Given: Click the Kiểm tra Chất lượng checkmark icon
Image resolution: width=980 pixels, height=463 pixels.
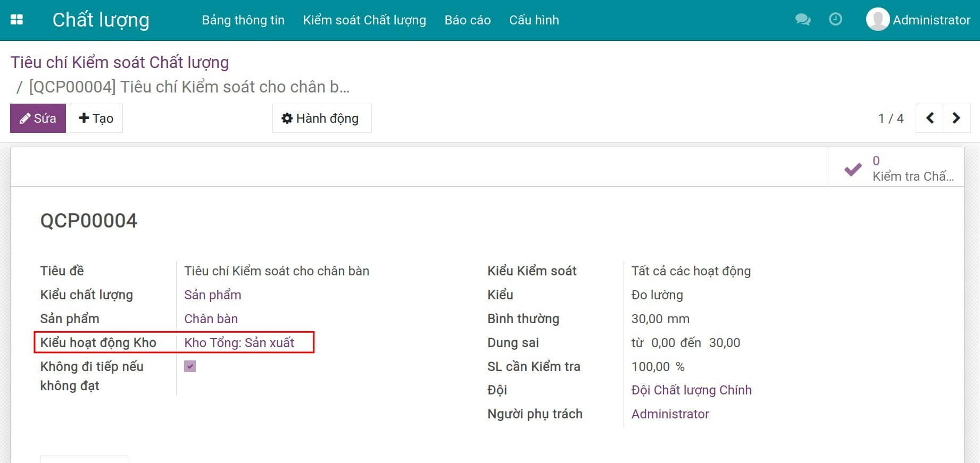Looking at the screenshot, I should click(x=853, y=169).
